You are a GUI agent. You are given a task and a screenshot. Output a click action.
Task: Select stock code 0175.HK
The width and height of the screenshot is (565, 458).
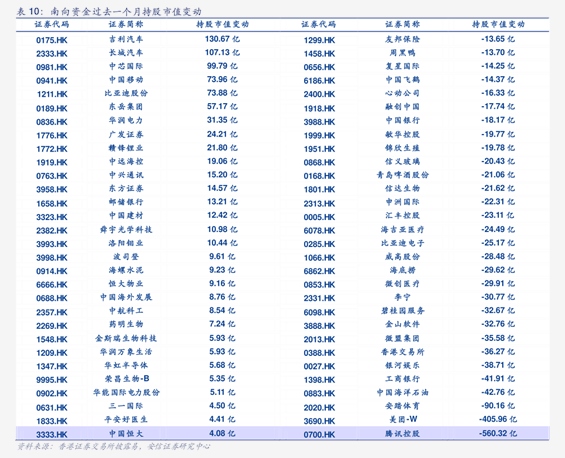pyautogui.click(x=52, y=40)
